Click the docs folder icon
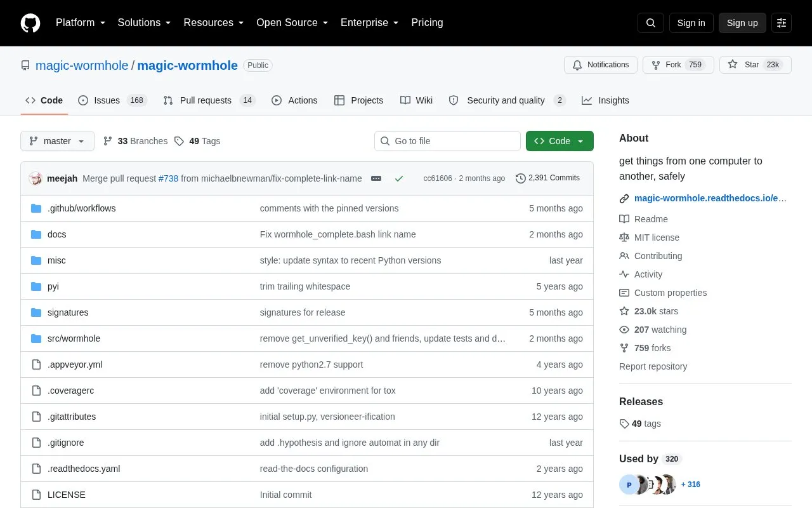Image resolution: width=812 pixels, height=508 pixels. pyautogui.click(x=36, y=234)
